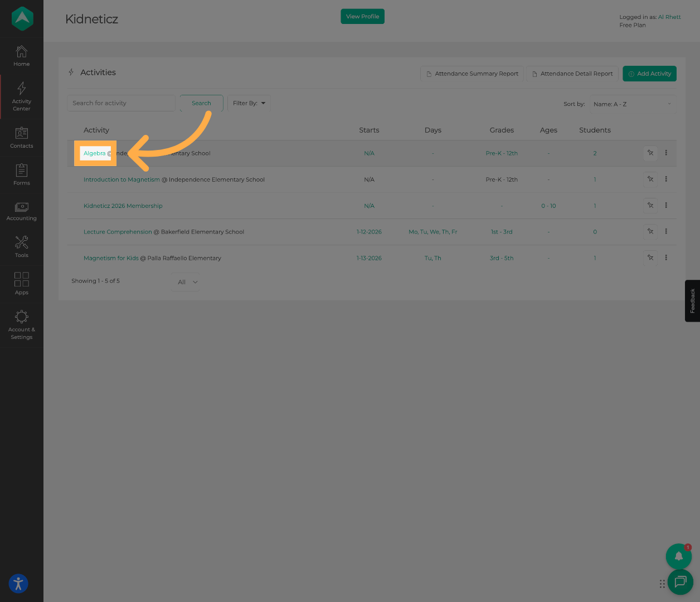Open the Tools sidebar icon
Image resolution: width=700 pixels, height=602 pixels.
point(22,247)
